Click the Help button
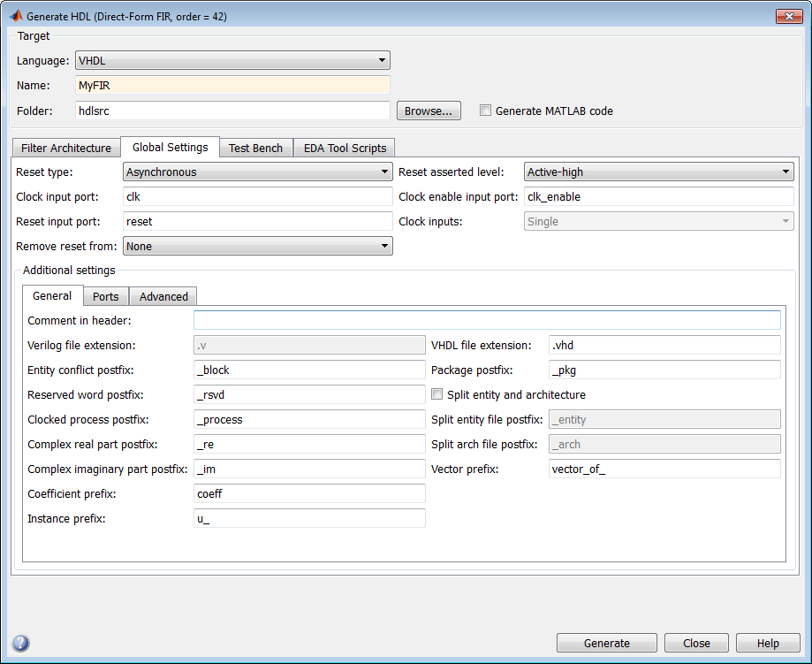 (768, 643)
